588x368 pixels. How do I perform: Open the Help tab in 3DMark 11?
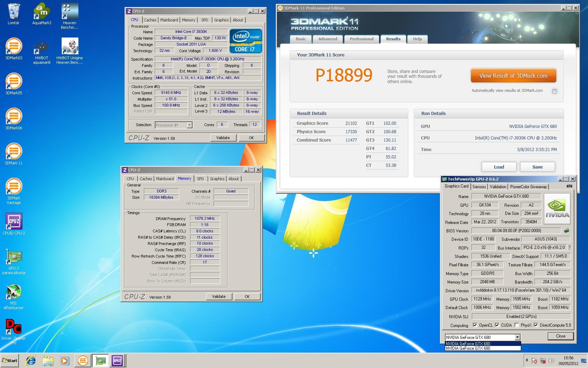[417, 39]
